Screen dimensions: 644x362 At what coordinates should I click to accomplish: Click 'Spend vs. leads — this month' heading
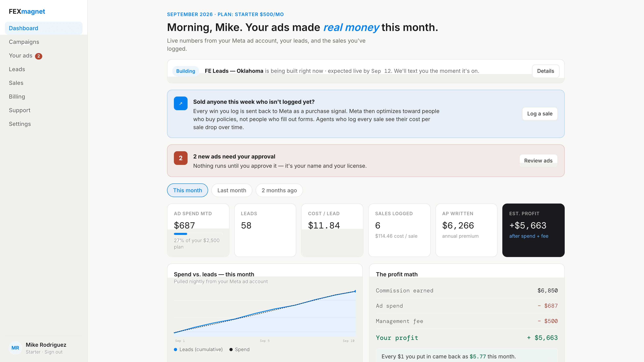coord(214,274)
